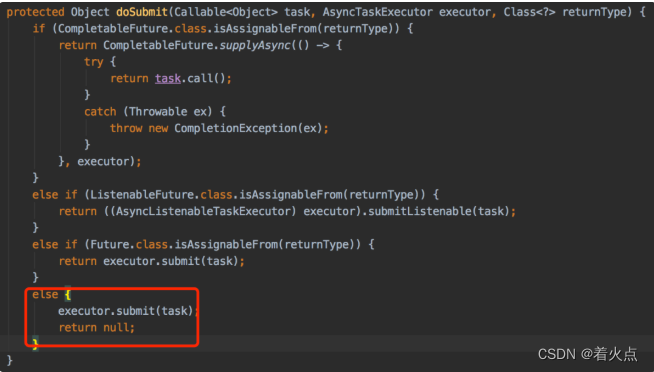Click the underlined task in task.call()
654x372 pixels.
point(168,78)
